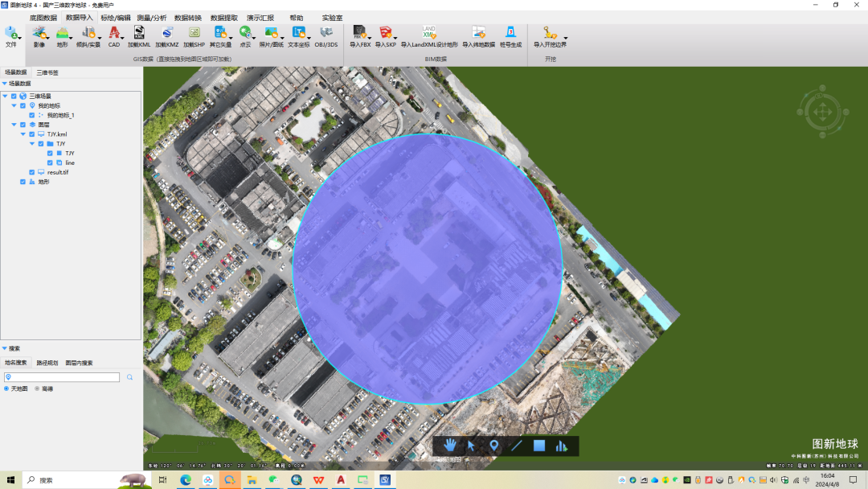This screenshot has width=868, height=489.
Task: Click the navigation compass control on map
Action: [823, 112]
